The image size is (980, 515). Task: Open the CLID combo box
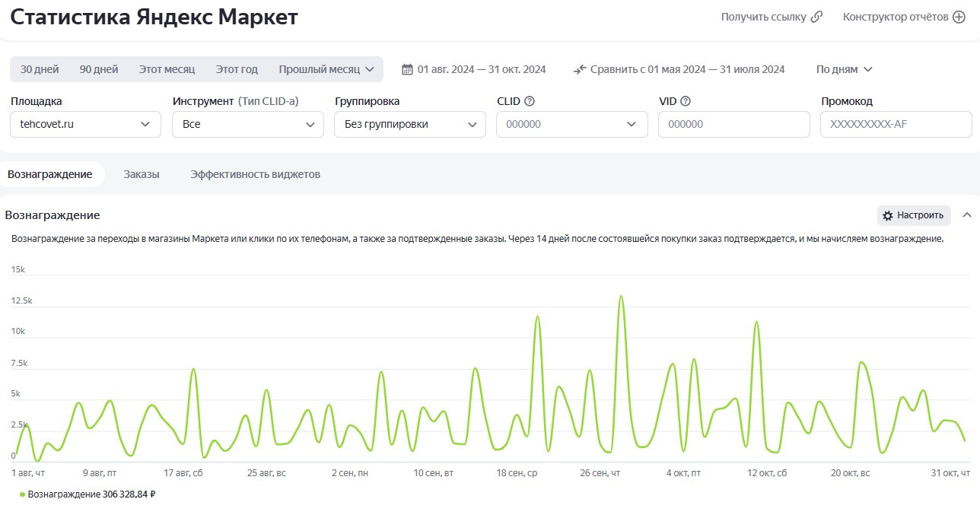click(572, 124)
